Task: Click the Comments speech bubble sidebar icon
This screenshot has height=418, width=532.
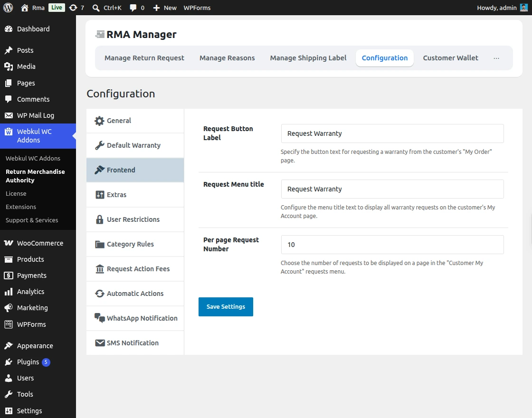Action: [x=9, y=99]
